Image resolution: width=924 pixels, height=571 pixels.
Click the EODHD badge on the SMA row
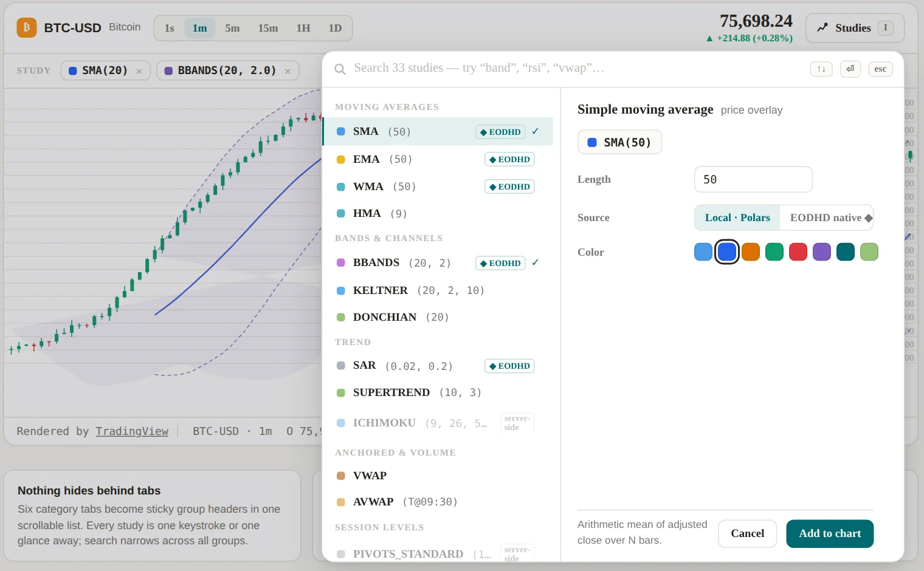500,132
